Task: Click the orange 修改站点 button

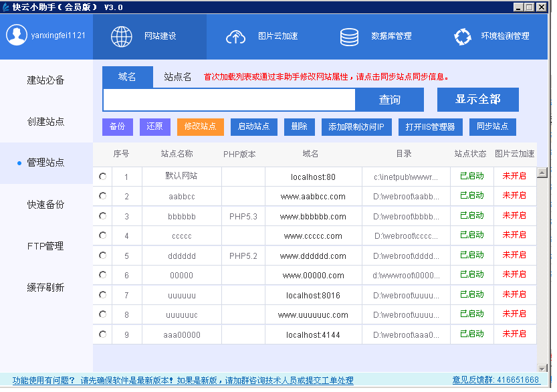Action: (201, 126)
